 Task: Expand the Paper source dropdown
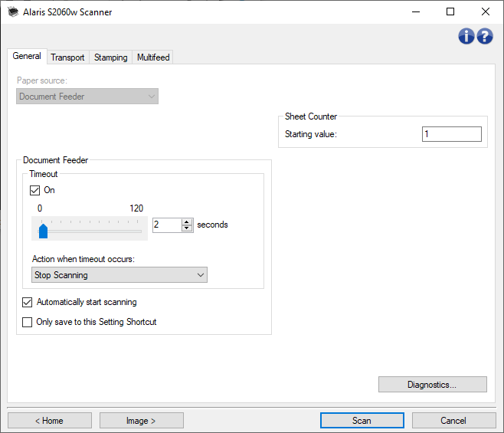coord(87,97)
